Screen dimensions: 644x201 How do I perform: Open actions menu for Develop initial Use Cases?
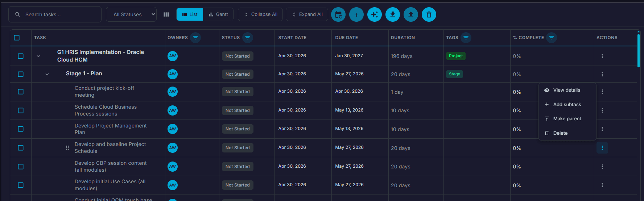[x=602, y=185]
